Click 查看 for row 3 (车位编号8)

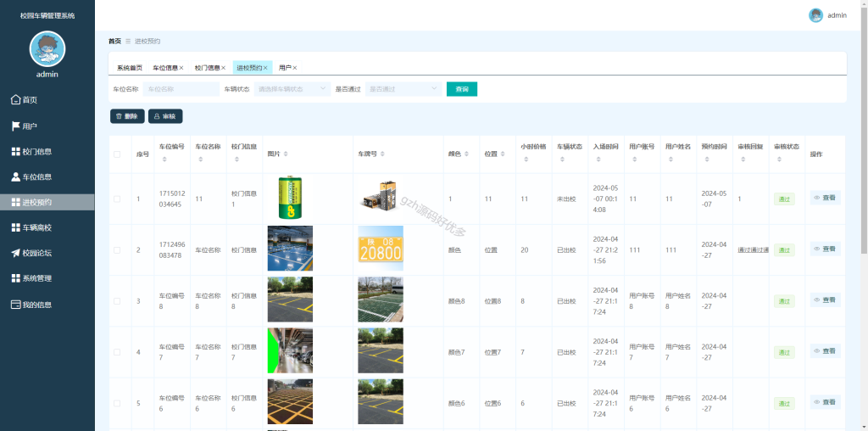coord(825,299)
